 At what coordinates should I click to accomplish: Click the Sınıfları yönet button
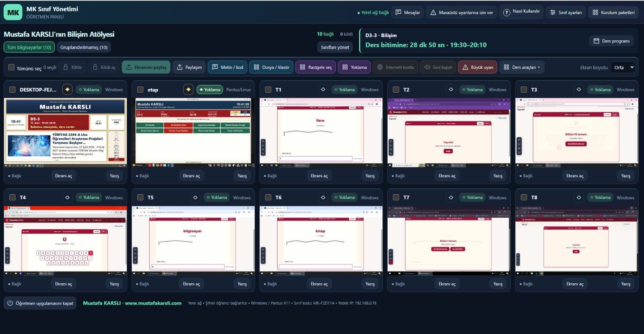pos(335,47)
